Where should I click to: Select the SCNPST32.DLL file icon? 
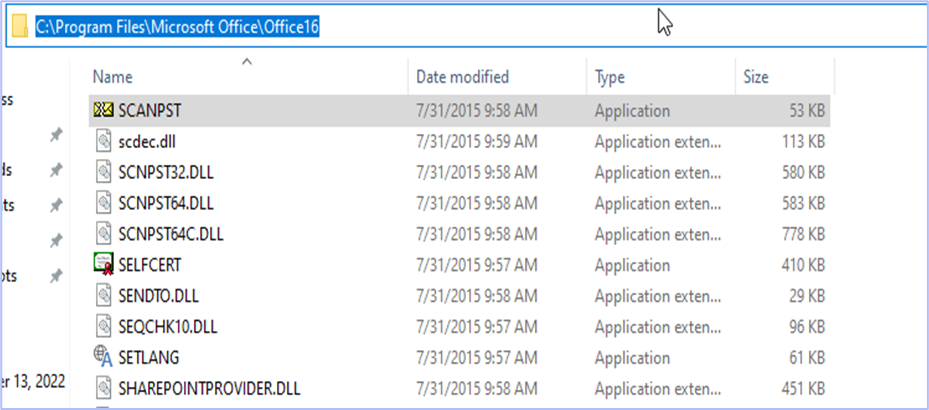pyautogui.click(x=102, y=172)
